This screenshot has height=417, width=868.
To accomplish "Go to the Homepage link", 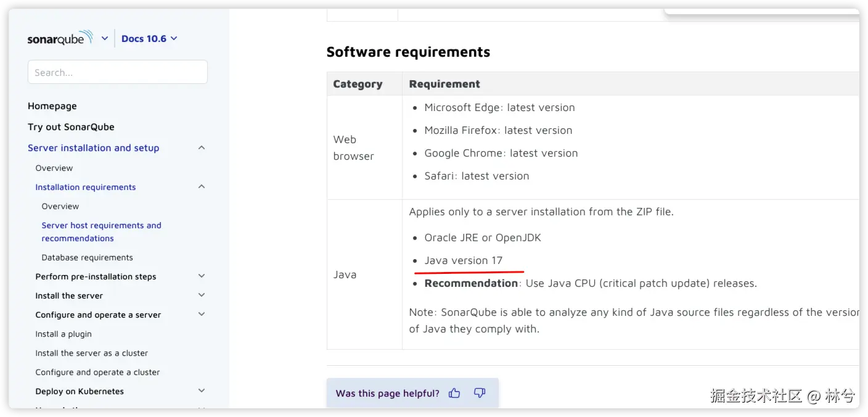I will pos(52,106).
